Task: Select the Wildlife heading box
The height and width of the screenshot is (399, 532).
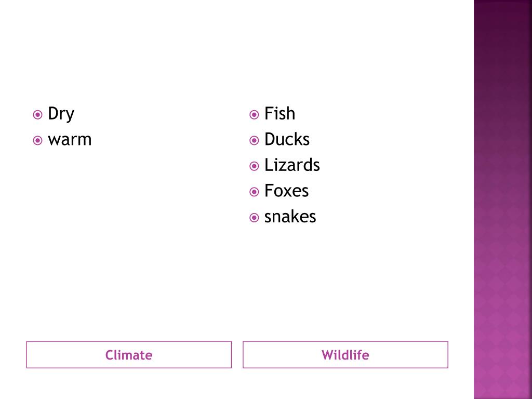Action: point(345,354)
